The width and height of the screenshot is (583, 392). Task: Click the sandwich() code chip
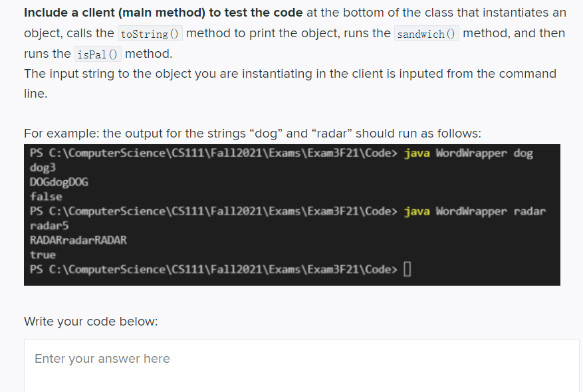[426, 33]
